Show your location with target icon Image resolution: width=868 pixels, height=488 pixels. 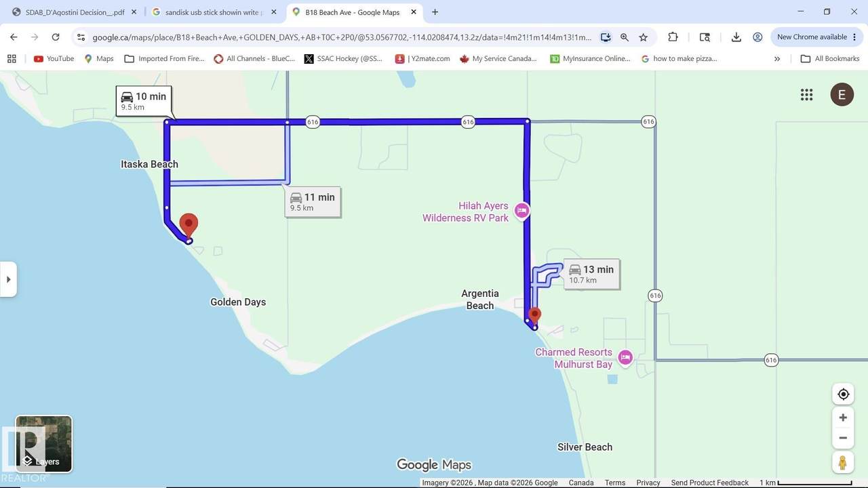[843, 394]
